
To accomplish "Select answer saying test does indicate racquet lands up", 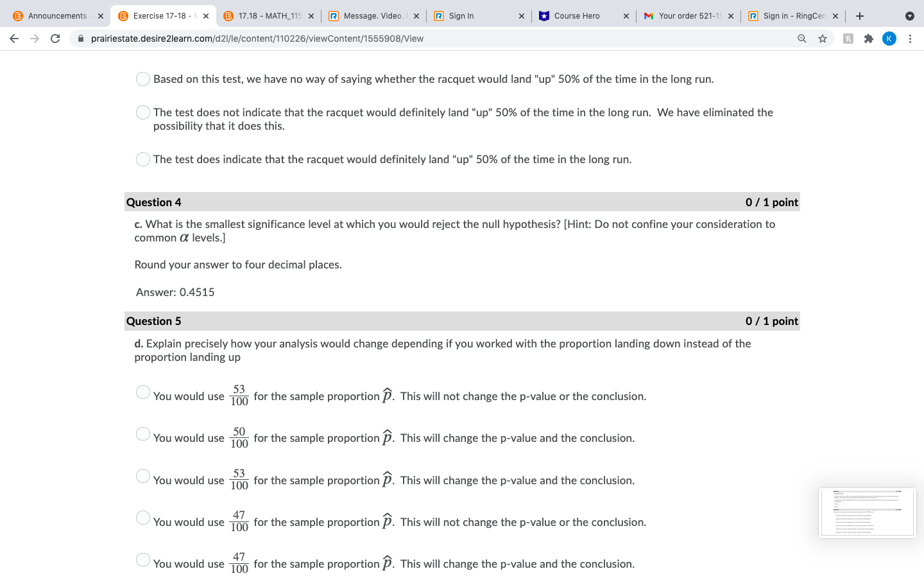I will click(x=142, y=159).
